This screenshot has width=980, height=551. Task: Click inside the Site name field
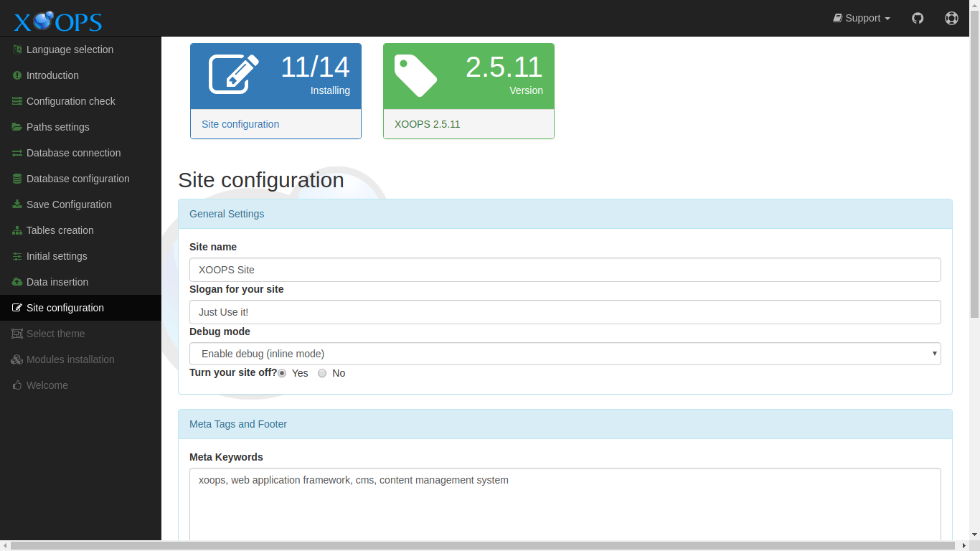[x=565, y=270]
